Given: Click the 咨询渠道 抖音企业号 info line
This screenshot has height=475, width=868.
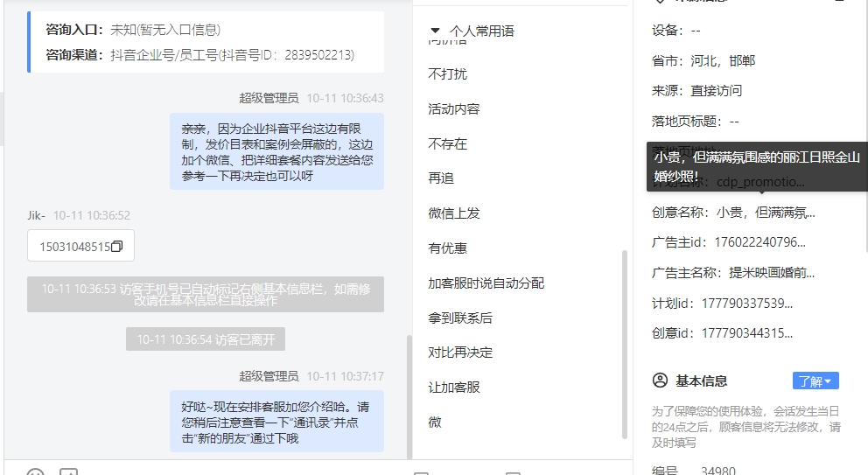Looking at the screenshot, I should (x=199, y=55).
